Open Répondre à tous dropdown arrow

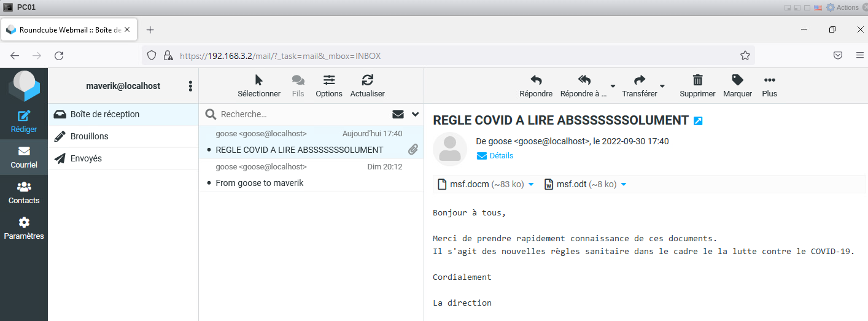pyautogui.click(x=613, y=85)
